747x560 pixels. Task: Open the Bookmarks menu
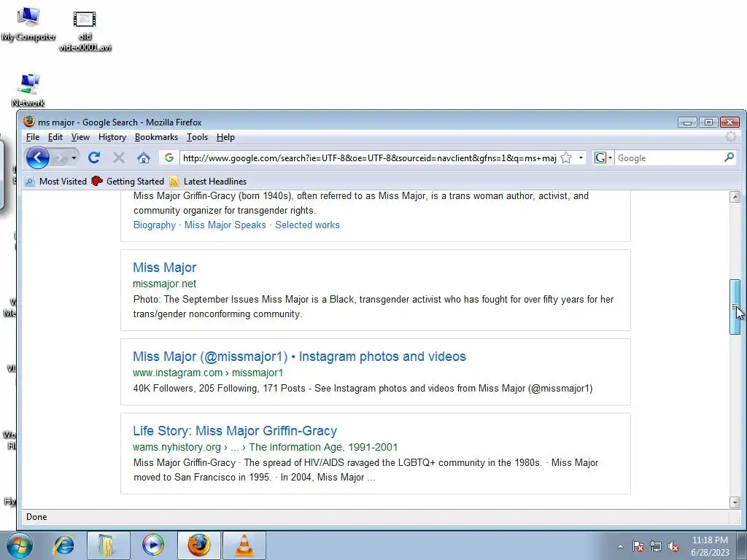tap(156, 137)
